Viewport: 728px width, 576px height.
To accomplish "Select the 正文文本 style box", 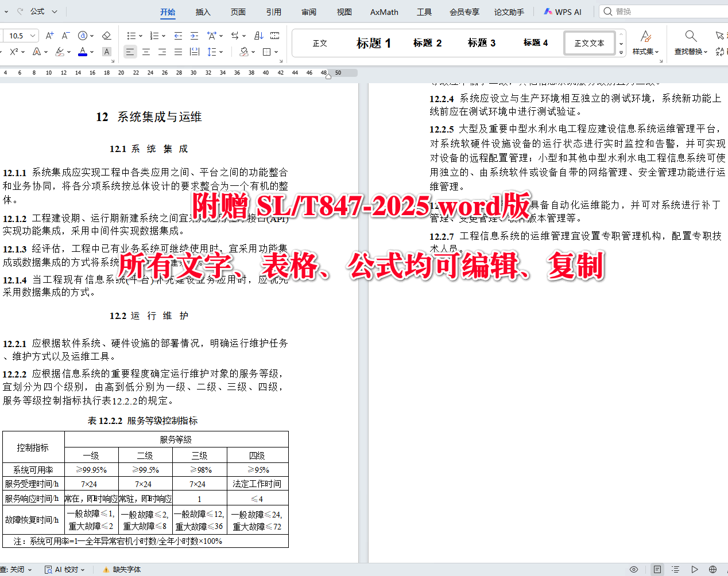I will pos(589,42).
